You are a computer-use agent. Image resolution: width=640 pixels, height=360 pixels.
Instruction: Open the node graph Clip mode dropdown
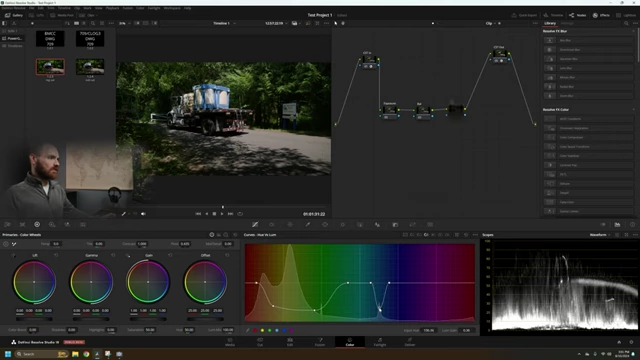[x=491, y=23]
